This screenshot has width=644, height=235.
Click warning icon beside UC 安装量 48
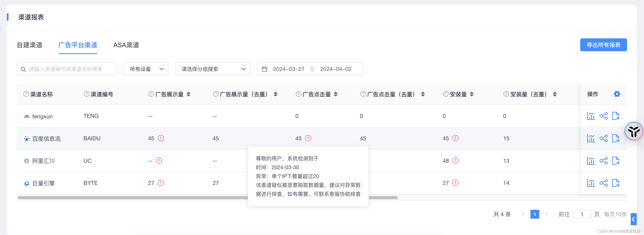coord(455,161)
